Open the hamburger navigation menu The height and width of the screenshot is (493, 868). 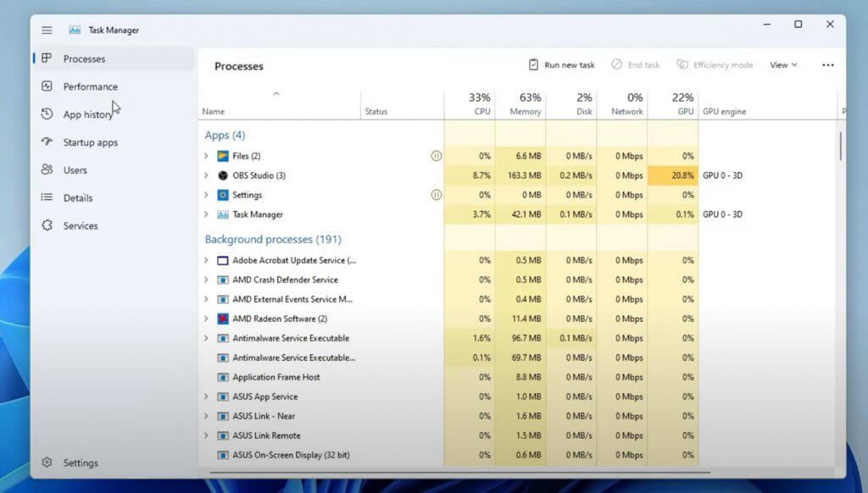click(x=47, y=30)
